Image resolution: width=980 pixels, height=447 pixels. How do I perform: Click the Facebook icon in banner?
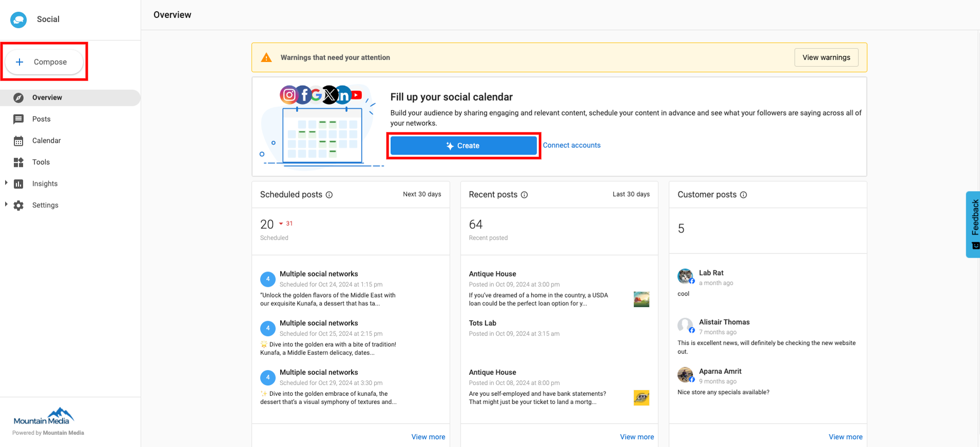click(x=304, y=95)
